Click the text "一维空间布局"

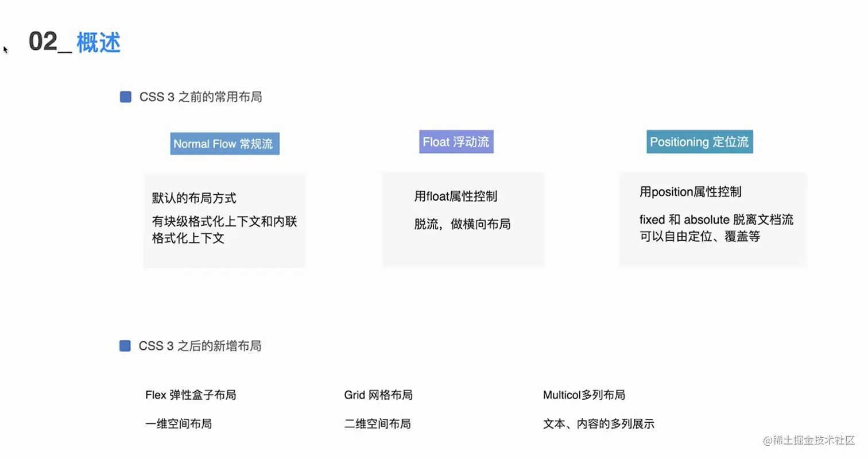(179, 424)
